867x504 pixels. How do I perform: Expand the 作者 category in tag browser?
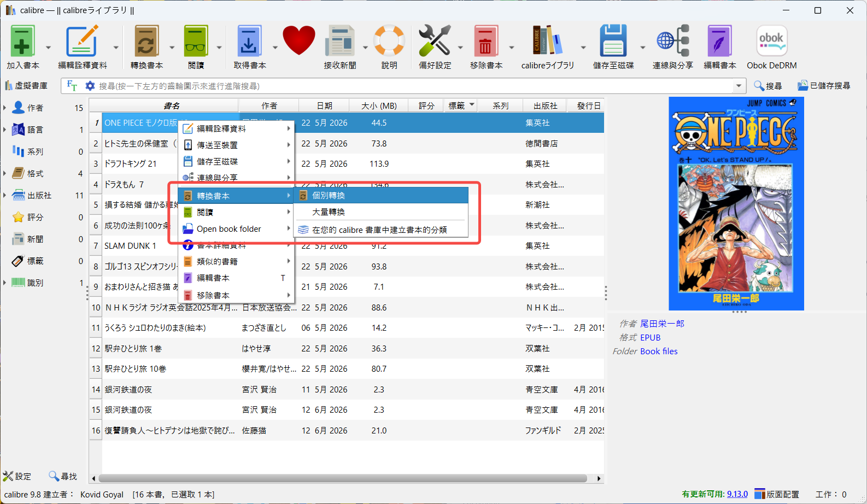coord(5,108)
